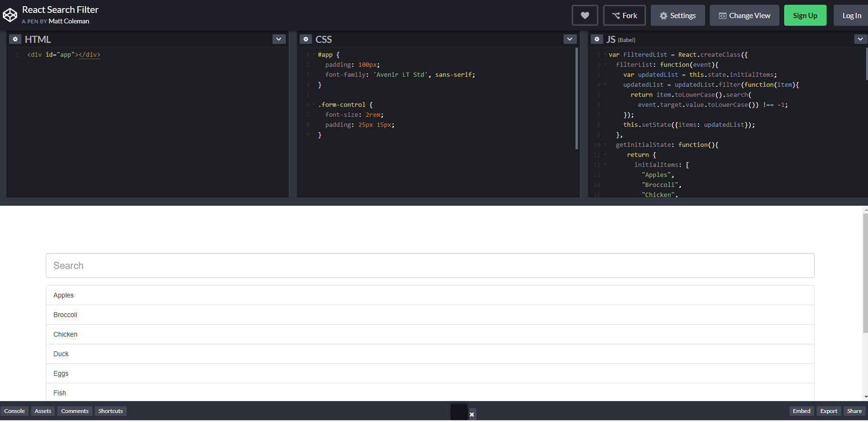Viewport: 868px width, 422px height.
Task: Click the Log In button
Action: click(851, 15)
